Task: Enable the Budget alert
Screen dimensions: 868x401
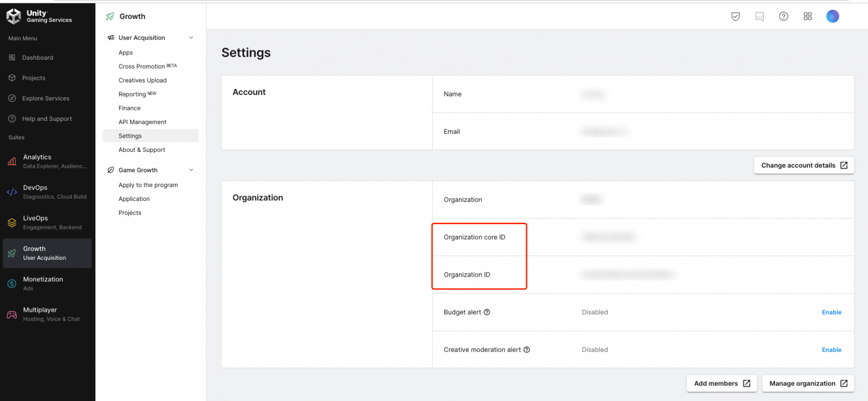Action: pyautogui.click(x=831, y=312)
